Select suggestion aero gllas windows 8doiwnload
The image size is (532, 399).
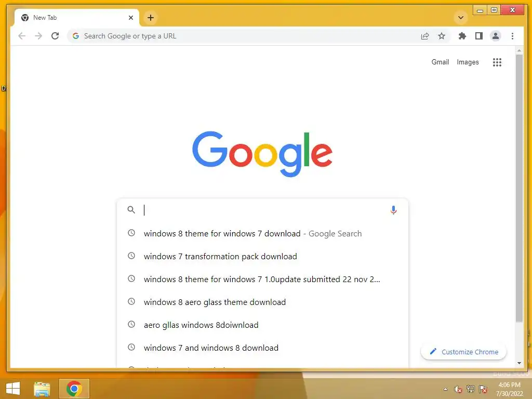point(262,325)
